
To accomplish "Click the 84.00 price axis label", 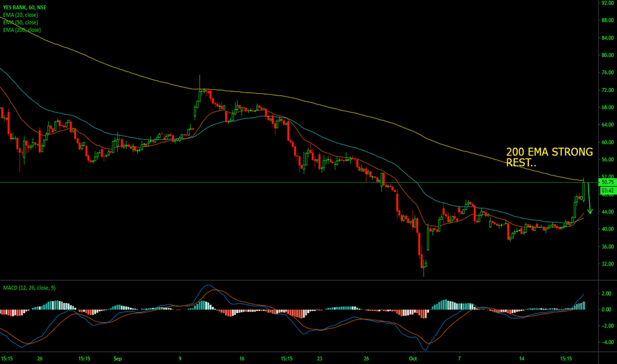I will [x=608, y=38].
